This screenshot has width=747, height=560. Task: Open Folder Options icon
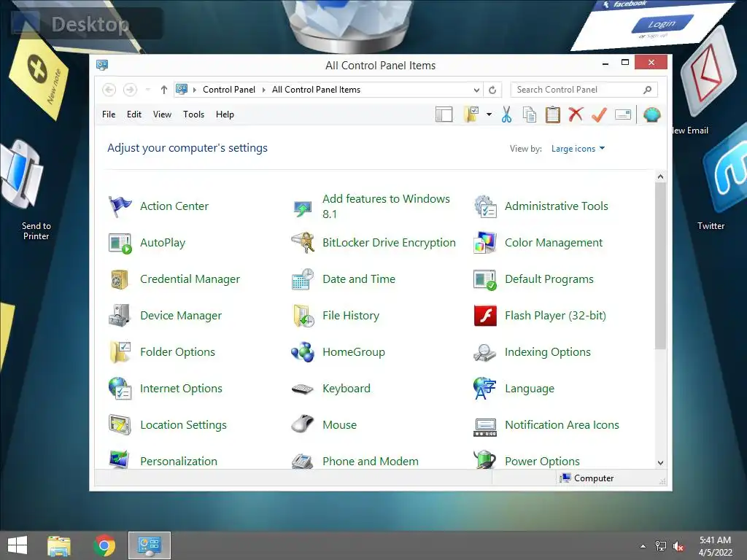[120, 352]
